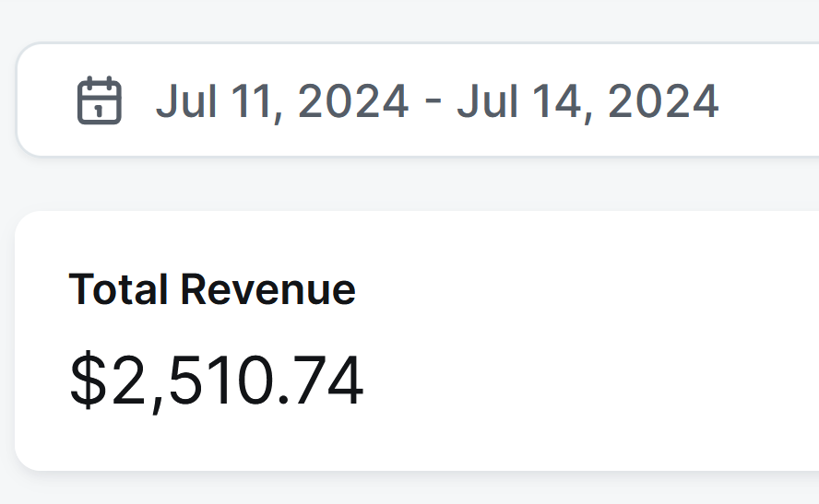Image resolution: width=819 pixels, height=504 pixels.
Task: Click the cents portion .74 of the amount
Action: pyautogui.click(x=321, y=380)
